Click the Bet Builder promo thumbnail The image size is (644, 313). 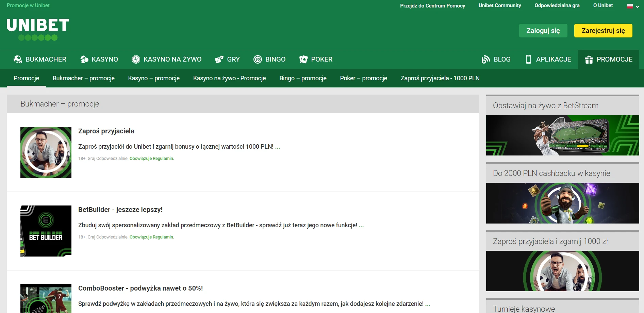pos(46,231)
